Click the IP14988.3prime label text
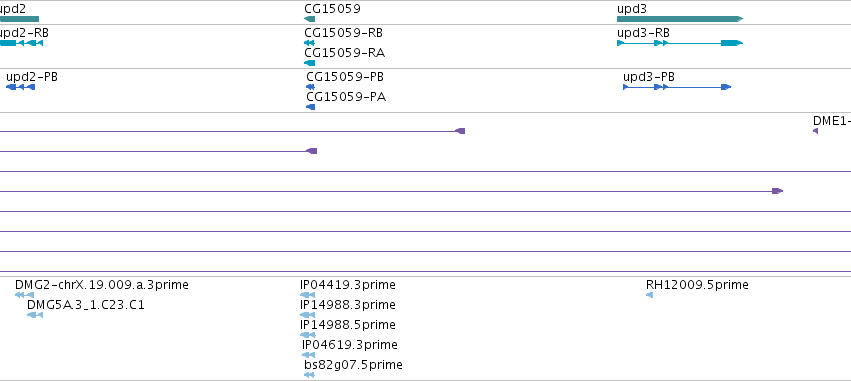The height and width of the screenshot is (381, 851). 348,304
